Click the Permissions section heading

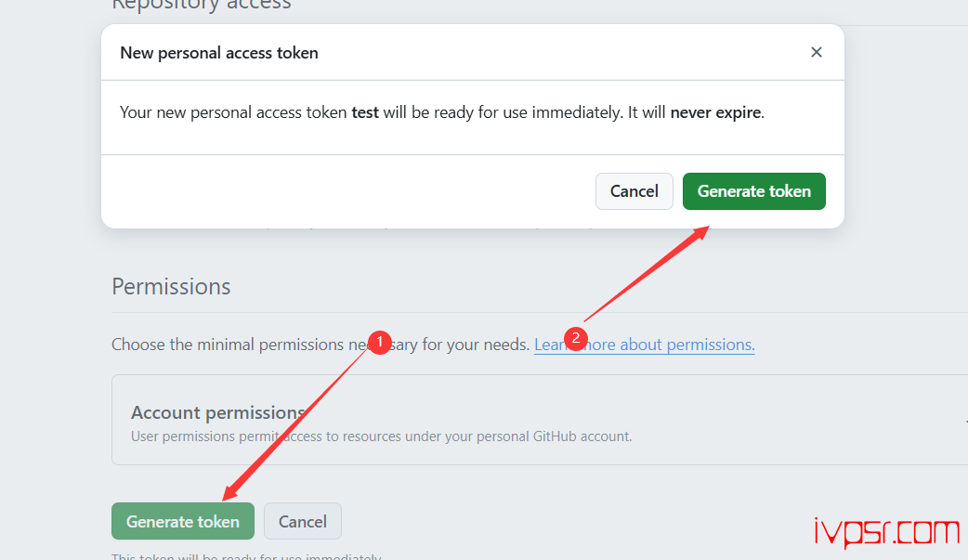coord(171,286)
